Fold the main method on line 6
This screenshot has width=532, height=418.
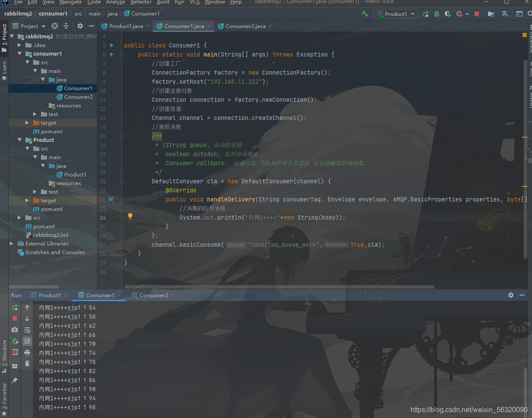click(122, 55)
